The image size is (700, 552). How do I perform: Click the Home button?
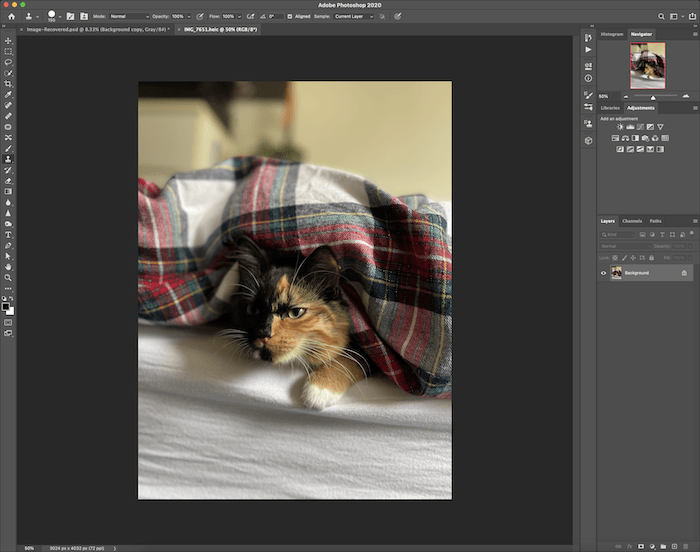coord(12,17)
